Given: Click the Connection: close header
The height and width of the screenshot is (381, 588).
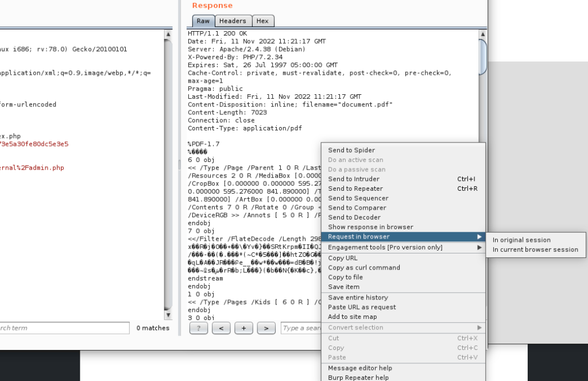Looking at the screenshot, I should (221, 121).
